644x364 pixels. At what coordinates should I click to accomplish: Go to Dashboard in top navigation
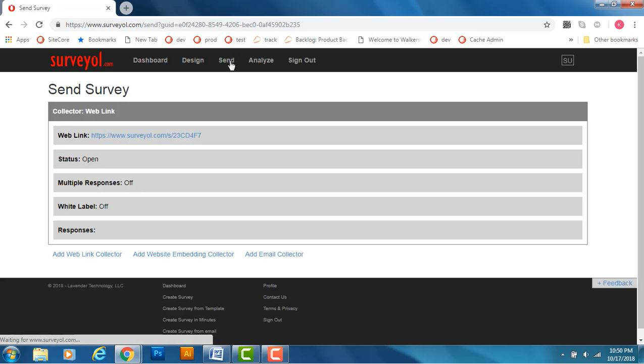150,60
